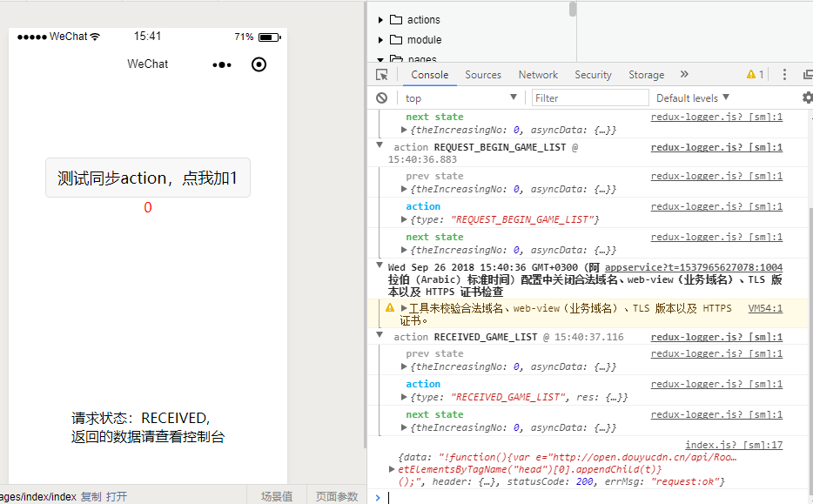This screenshot has width=813, height=504.
Task: Click the red counter value 0
Action: tap(148, 207)
